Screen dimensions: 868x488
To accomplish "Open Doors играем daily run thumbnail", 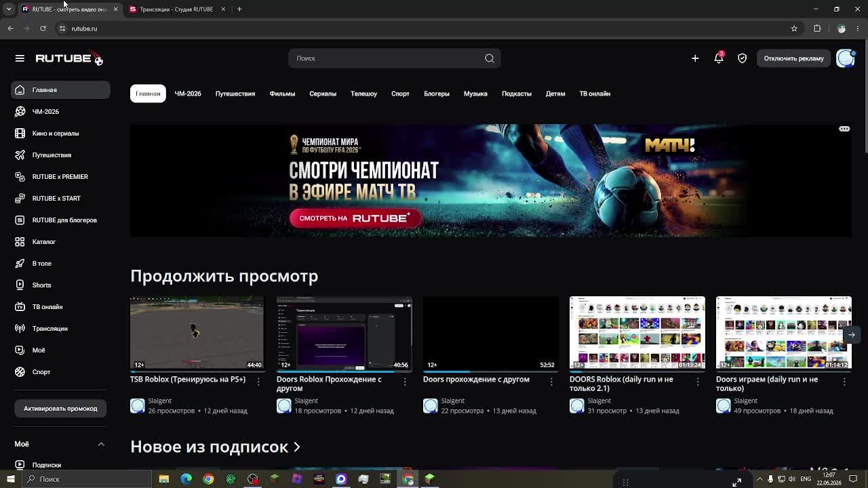I will point(784,333).
